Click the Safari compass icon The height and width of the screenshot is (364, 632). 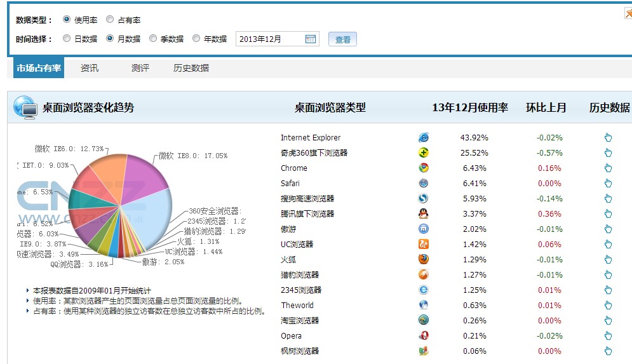click(x=423, y=183)
